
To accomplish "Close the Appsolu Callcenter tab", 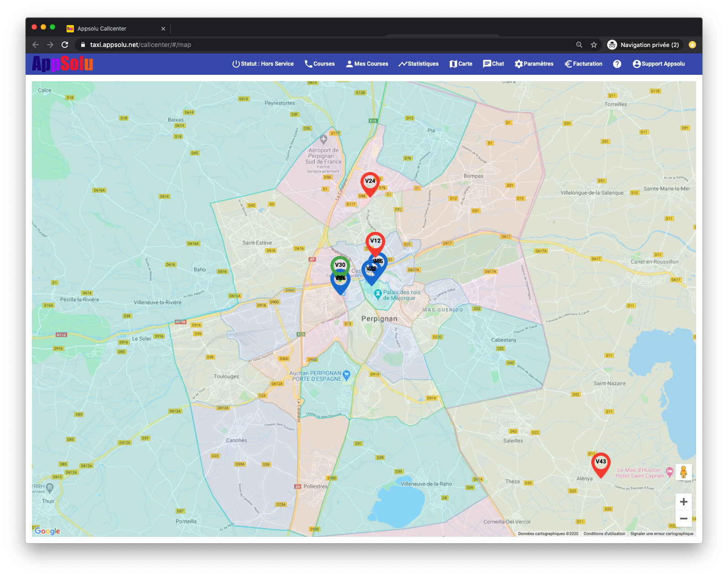I will coord(163,29).
